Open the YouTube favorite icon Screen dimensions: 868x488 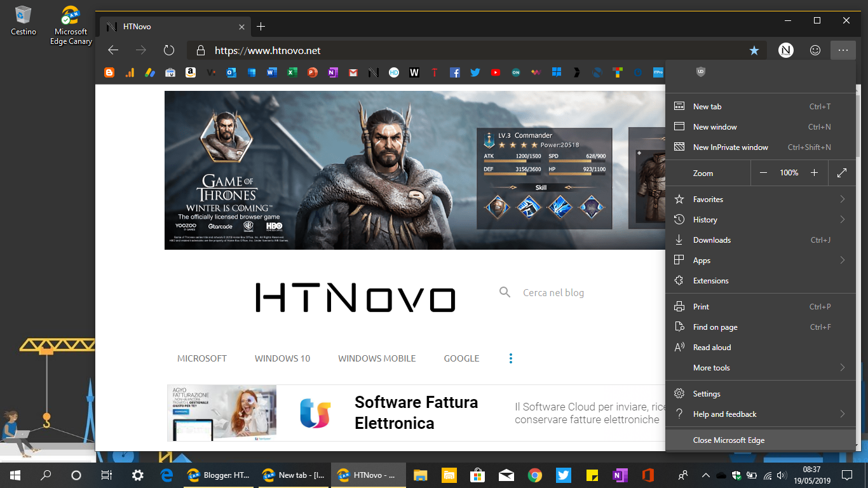pos(496,73)
